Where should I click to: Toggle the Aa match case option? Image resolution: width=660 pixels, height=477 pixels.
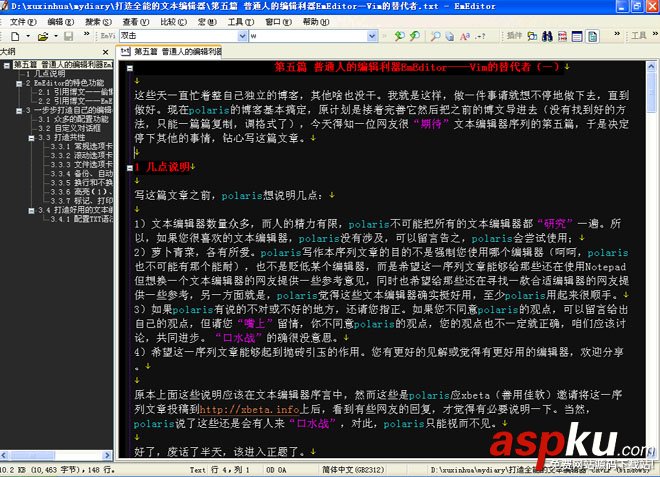click(465, 36)
